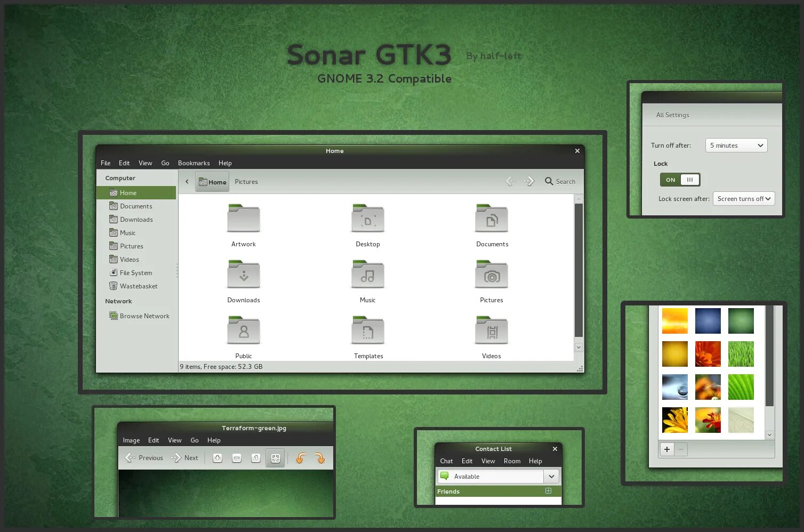Screen dimensions: 804x532
Task: Zoom out using the image viewer minus icon
Action: (x=237, y=458)
